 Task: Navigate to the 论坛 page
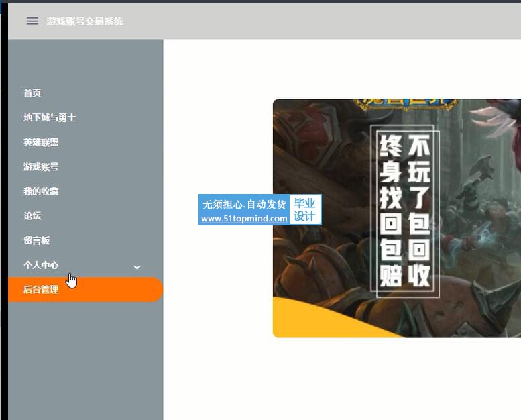[32, 216]
